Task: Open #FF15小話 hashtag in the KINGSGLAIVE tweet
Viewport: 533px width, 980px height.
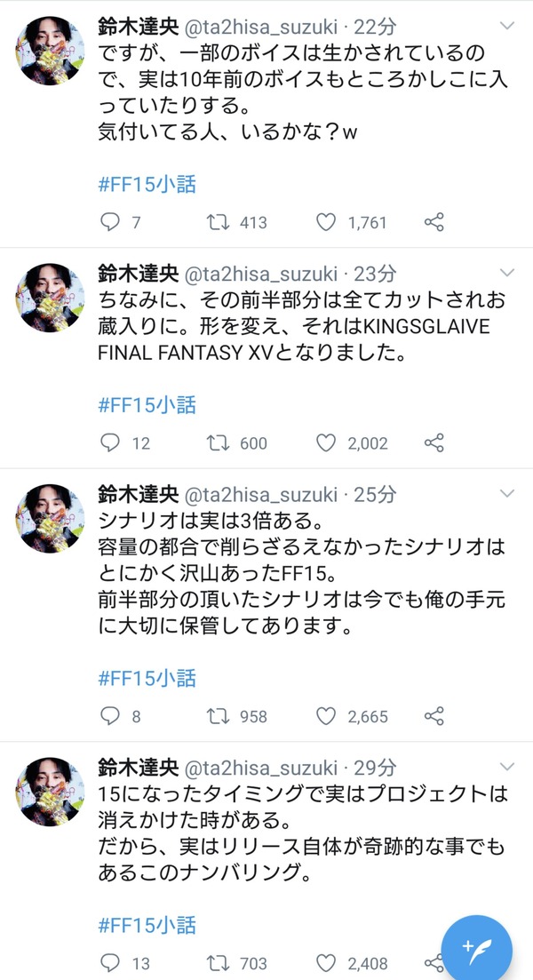Action: tap(147, 405)
